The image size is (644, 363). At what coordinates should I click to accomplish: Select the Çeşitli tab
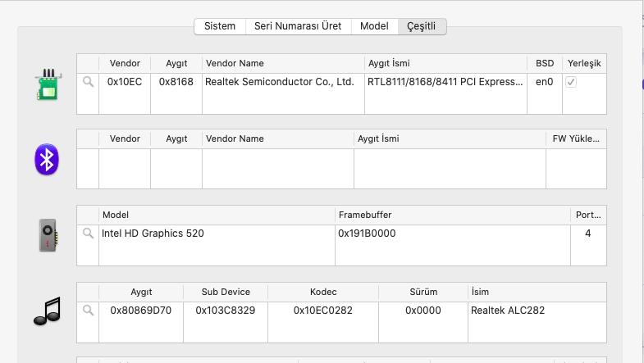(x=422, y=26)
